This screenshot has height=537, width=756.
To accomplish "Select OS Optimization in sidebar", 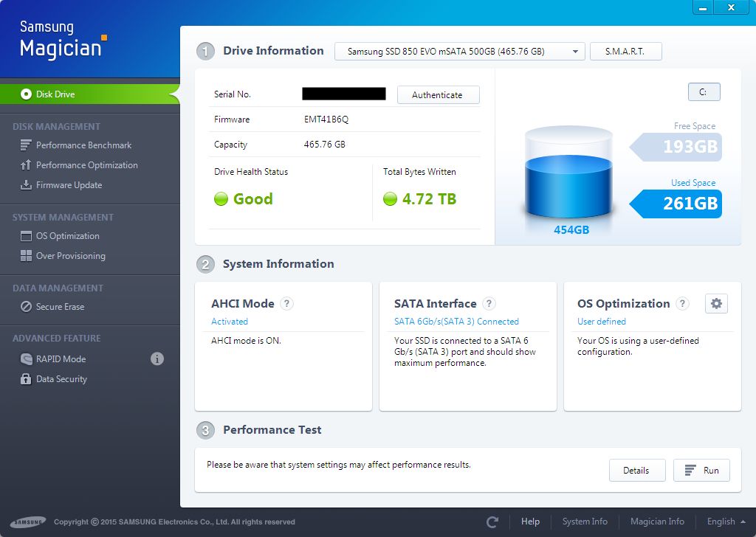I will coord(67,236).
